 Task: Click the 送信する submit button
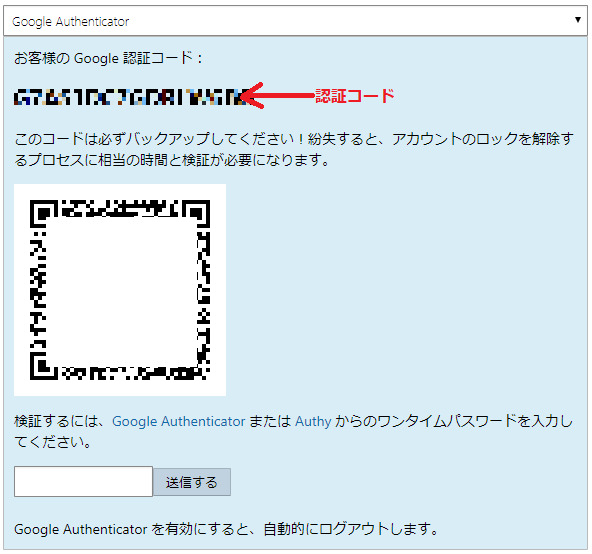point(192,482)
